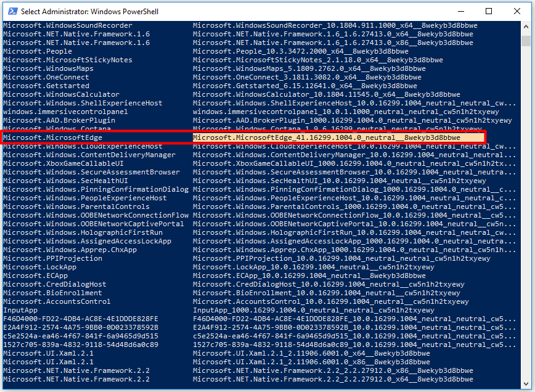Click 1527c705-839a-4832-9118-54d4Bd6a0c89 name entry
535x392 pixels.
[81, 345]
